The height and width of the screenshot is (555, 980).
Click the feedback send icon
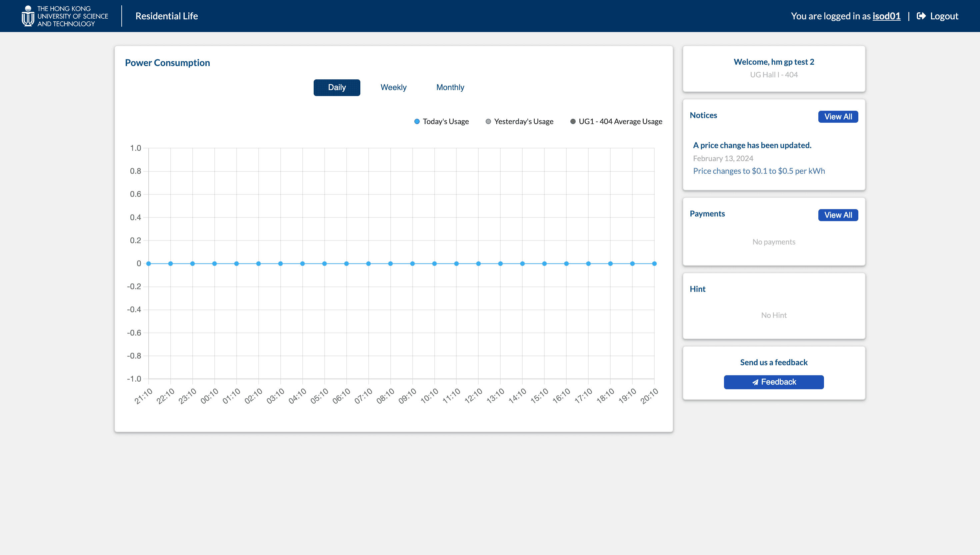click(x=755, y=383)
